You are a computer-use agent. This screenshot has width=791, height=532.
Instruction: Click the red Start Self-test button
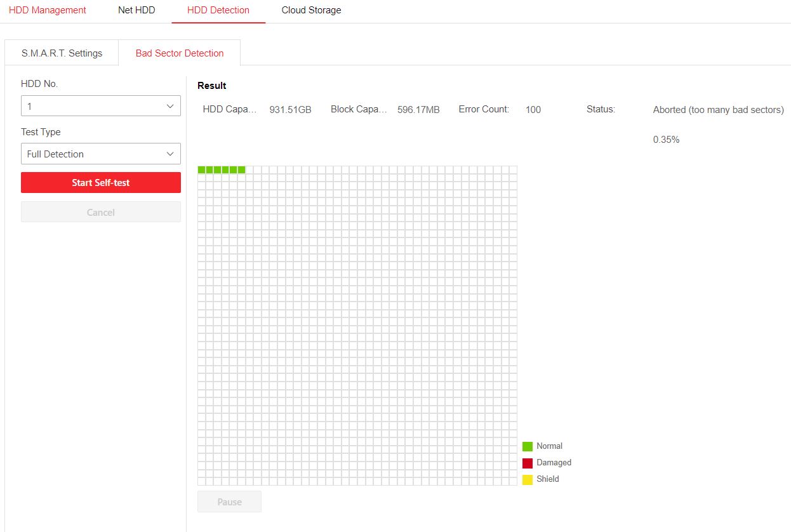click(x=101, y=183)
